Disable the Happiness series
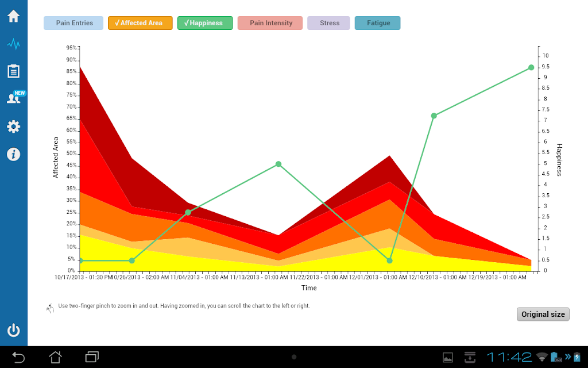The image size is (588, 368). click(x=205, y=23)
